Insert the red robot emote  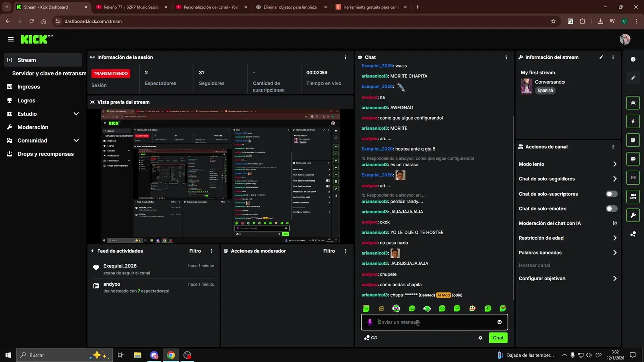(x=472, y=308)
